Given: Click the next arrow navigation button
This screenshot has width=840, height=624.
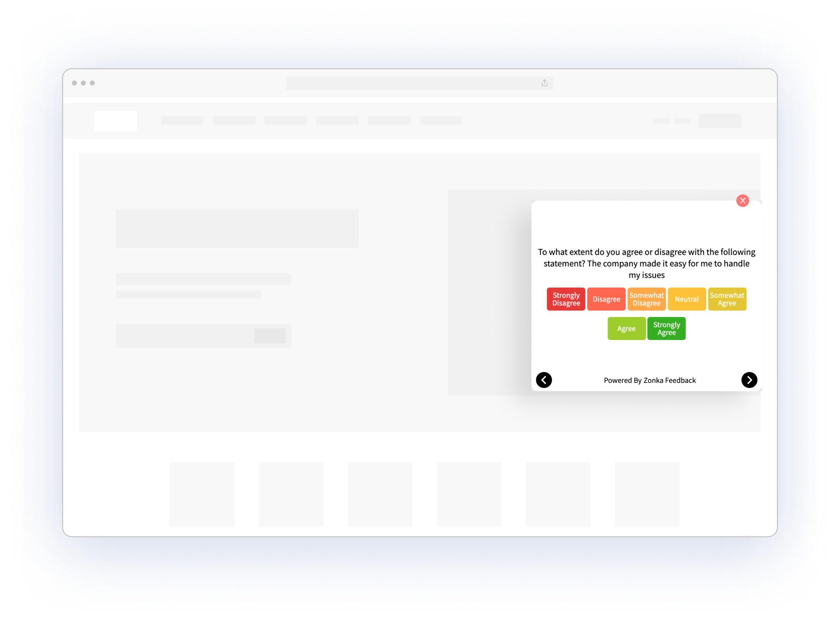Looking at the screenshot, I should [x=749, y=380].
